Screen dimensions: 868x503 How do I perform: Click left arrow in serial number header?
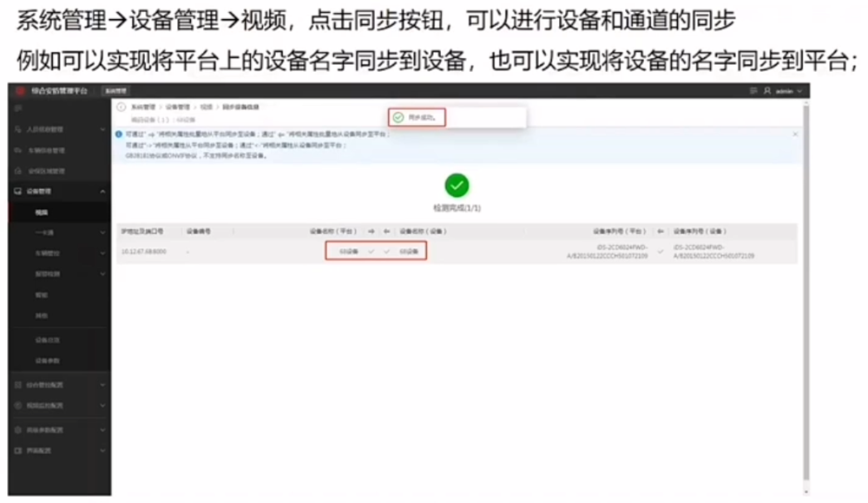[660, 232]
